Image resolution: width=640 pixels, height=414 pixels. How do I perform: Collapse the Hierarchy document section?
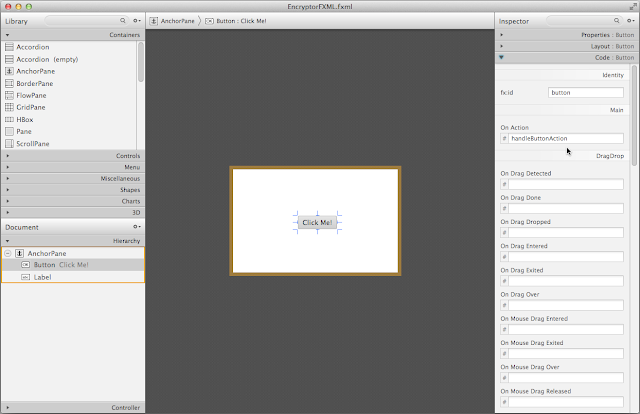(x=7, y=241)
